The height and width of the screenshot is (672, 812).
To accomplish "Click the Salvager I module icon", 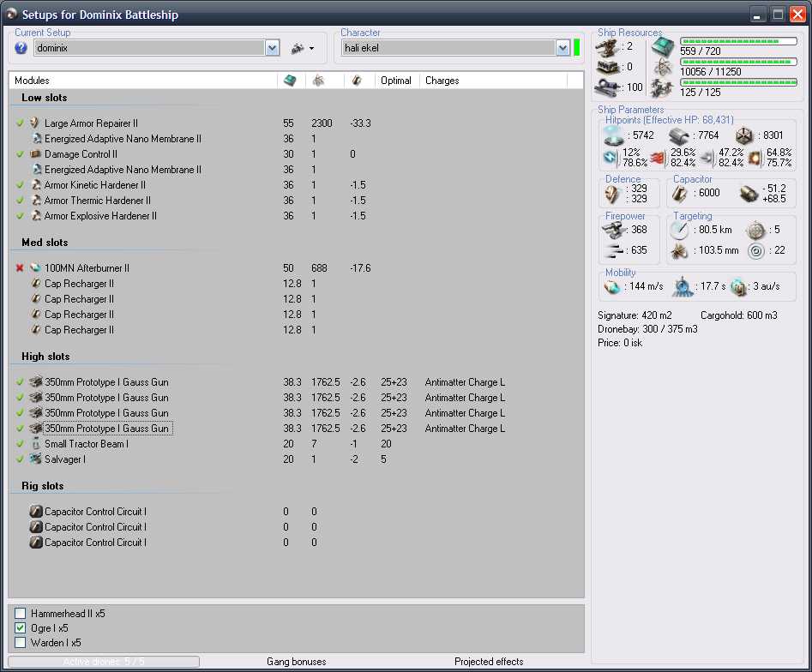I will click(35, 459).
